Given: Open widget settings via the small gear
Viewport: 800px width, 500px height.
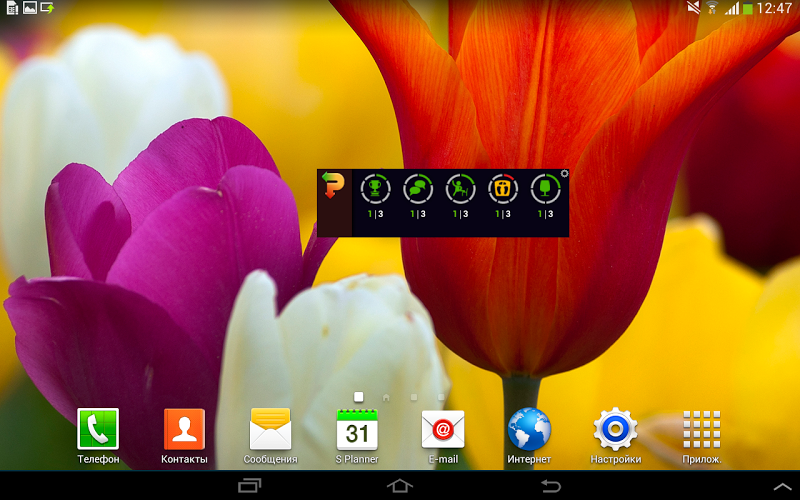Looking at the screenshot, I should [x=564, y=174].
